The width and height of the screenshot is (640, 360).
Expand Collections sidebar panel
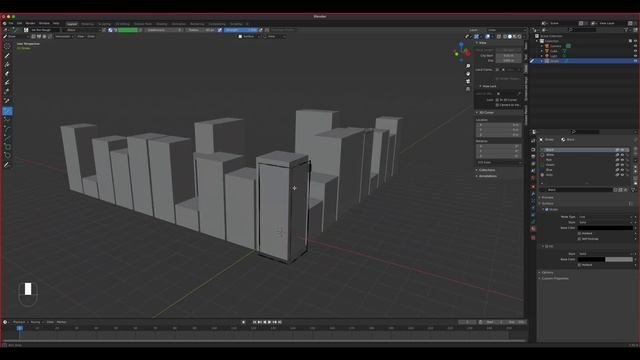(x=486, y=170)
